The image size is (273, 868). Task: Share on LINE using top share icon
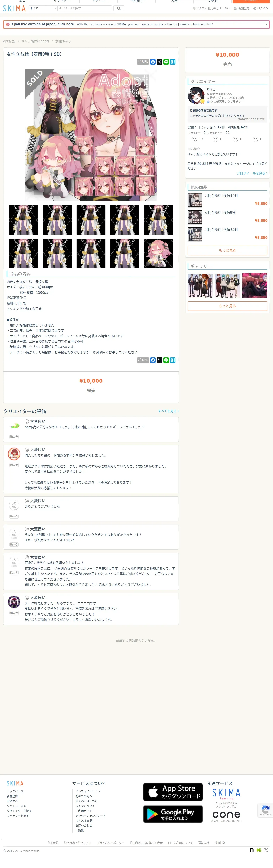tap(166, 62)
